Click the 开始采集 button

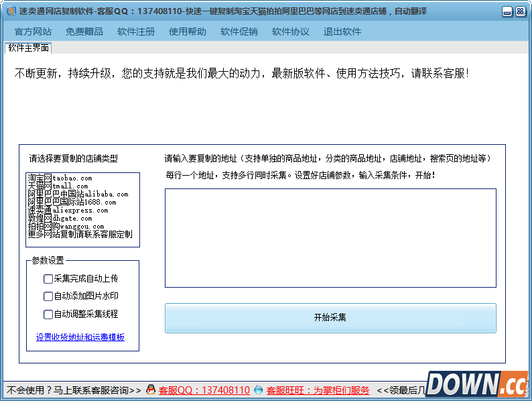tap(330, 318)
